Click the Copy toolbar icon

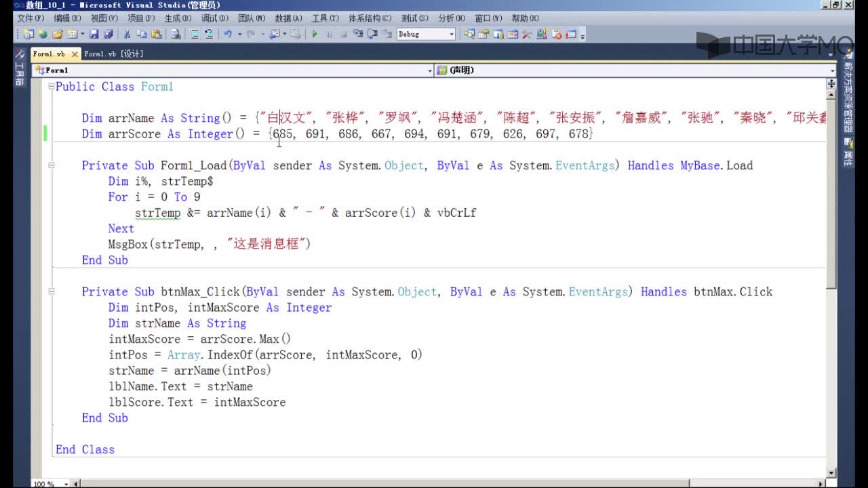click(142, 34)
